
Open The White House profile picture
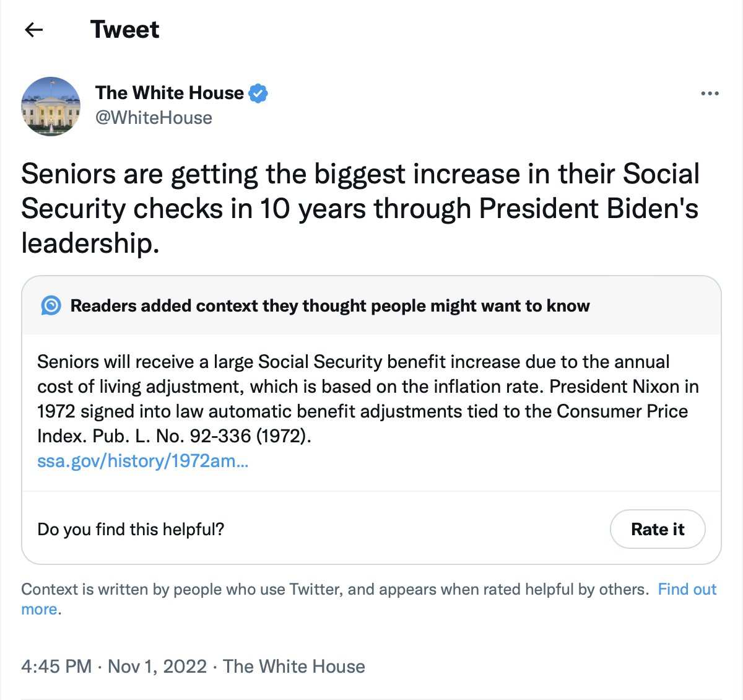[x=51, y=107]
